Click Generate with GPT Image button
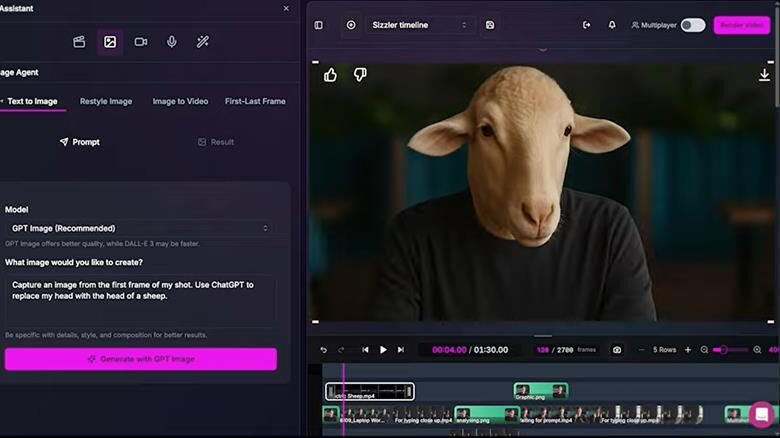 point(140,359)
